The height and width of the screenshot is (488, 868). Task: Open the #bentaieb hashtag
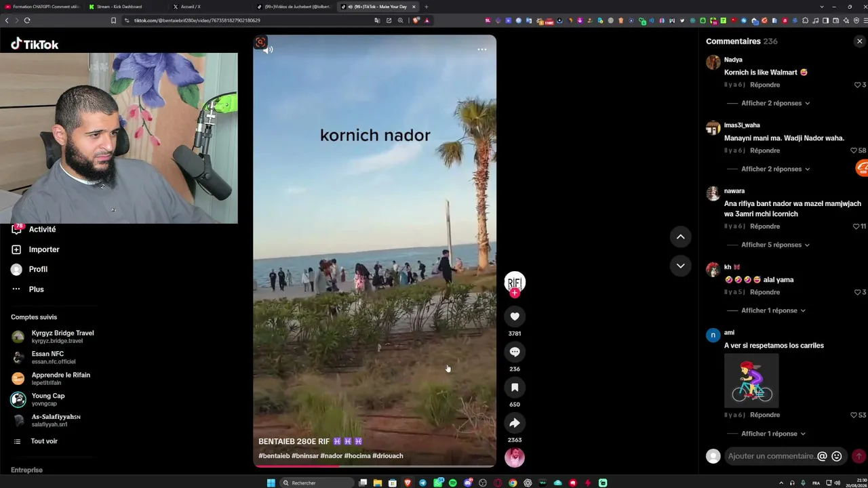tap(274, 456)
